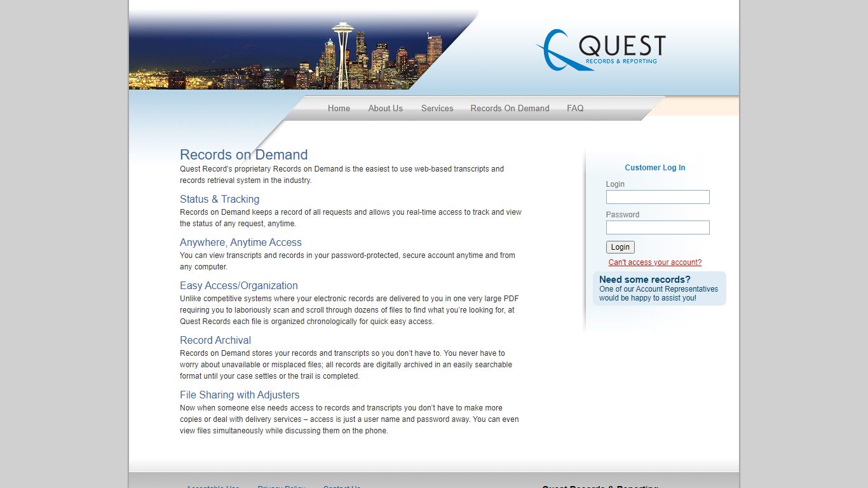
Task: Open the Services navigation item
Action: click(x=437, y=108)
